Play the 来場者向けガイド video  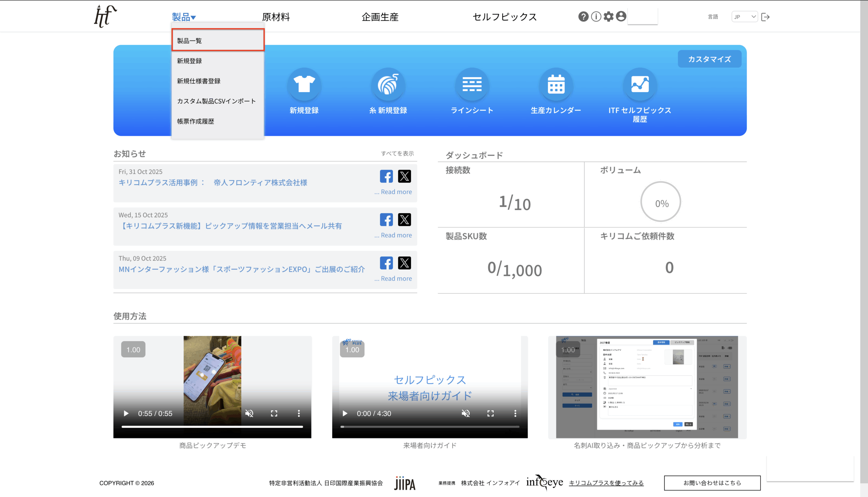(x=345, y=413)
